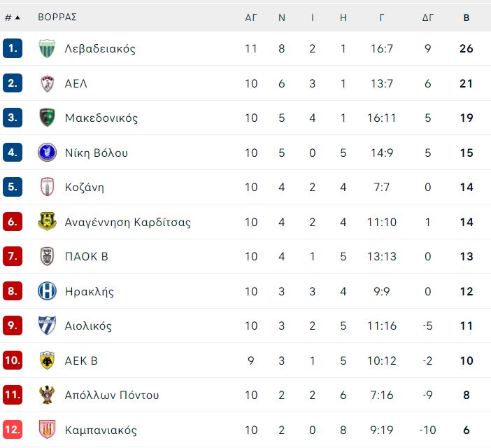This screenshot has height=448, width=491.
Task: Click the Μακεδονικός green shield logo
Action: click(x=47, y=118)
